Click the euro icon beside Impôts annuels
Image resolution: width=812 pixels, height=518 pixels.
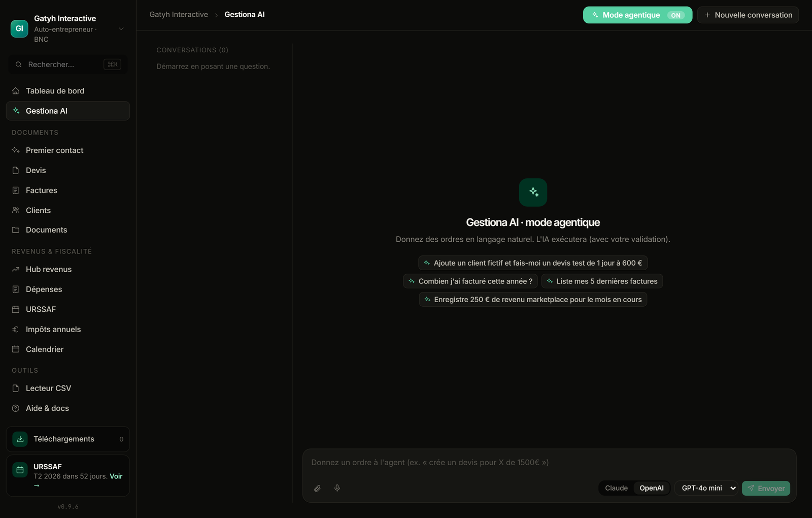16,329
